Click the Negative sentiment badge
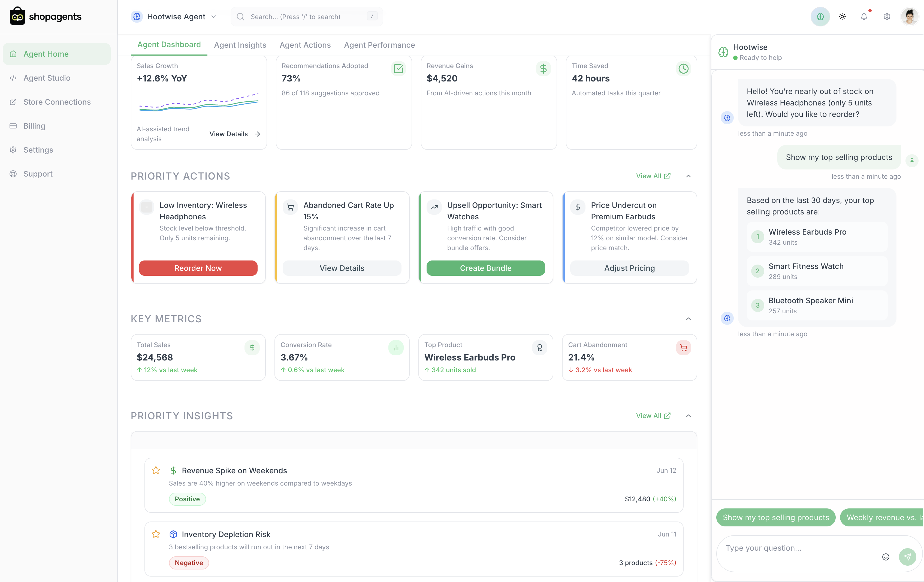The image size is (924, 582). [x=189, y=562]
